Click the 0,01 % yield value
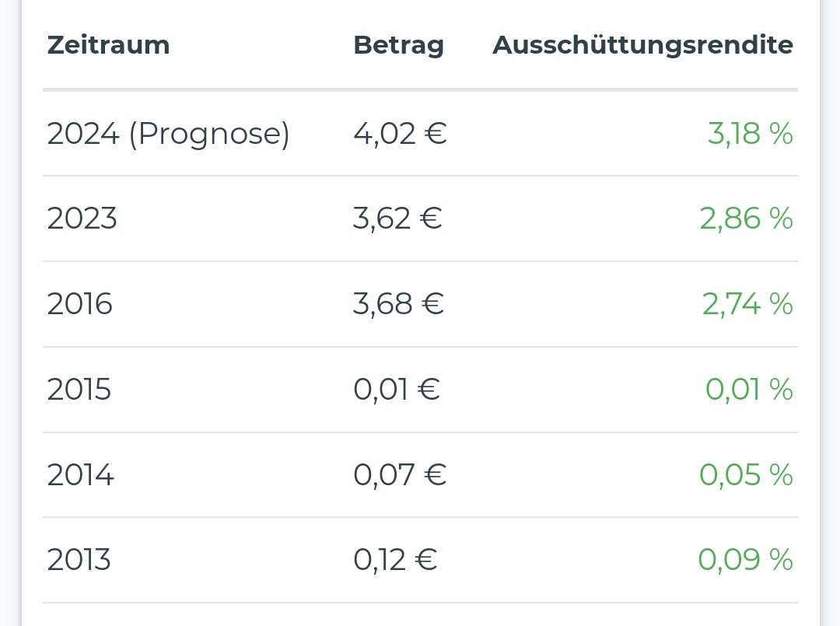Viewport: 840px width, 626px height. tap(749, 389)
